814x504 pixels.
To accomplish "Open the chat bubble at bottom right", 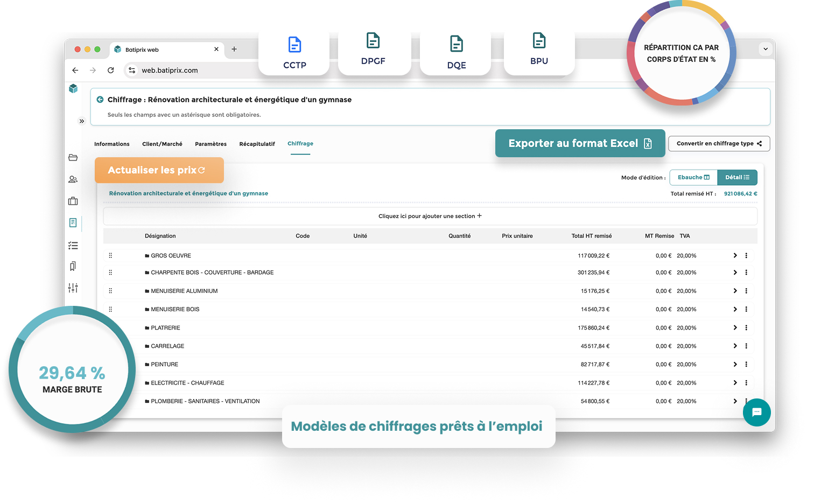I will [x=757, y=412].
